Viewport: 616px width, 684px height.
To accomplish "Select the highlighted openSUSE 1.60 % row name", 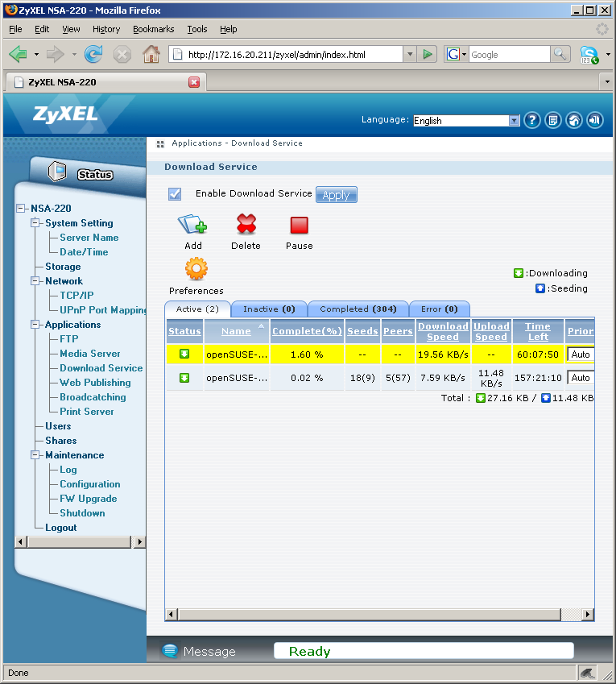I will pyautogui.click(x=237, y=354).
